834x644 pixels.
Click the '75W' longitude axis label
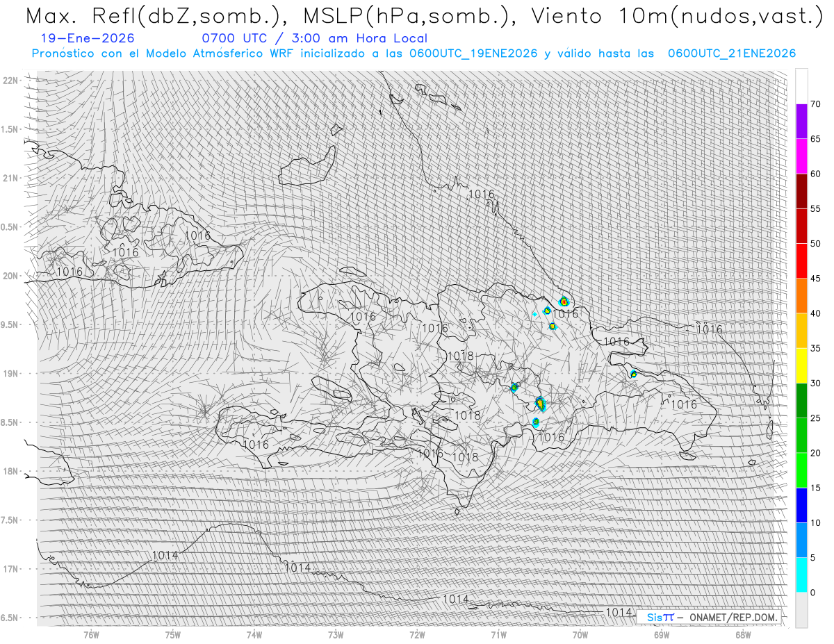173,634
